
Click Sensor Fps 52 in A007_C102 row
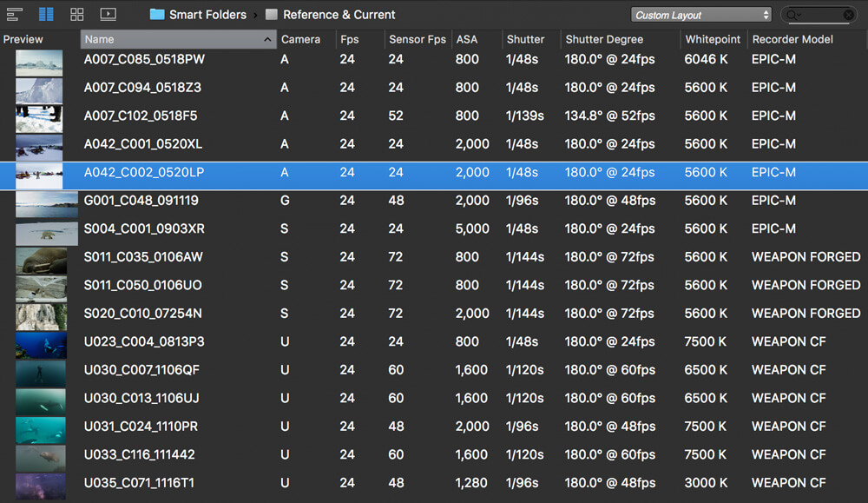coord(396,116)
